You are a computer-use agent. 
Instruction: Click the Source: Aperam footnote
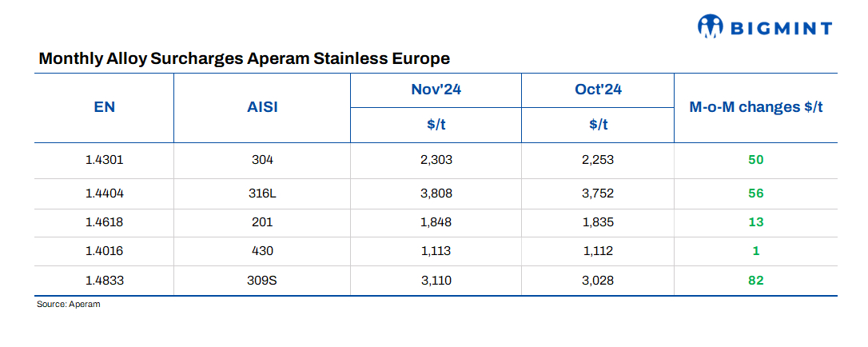click(68, 305)
